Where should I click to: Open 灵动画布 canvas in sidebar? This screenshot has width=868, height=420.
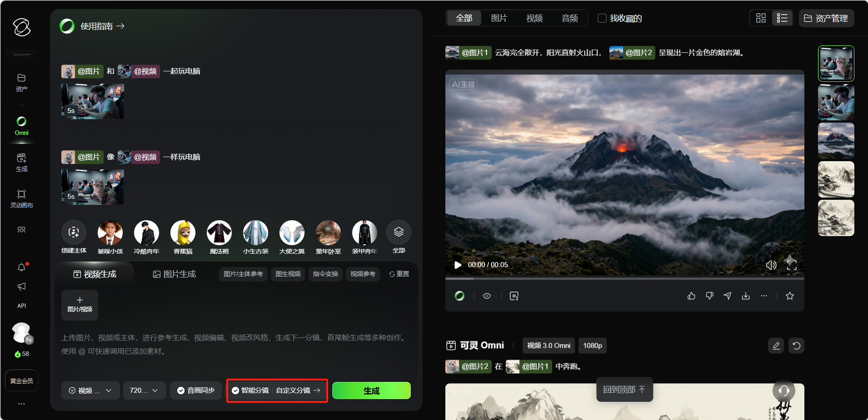[x=21, y=199]
